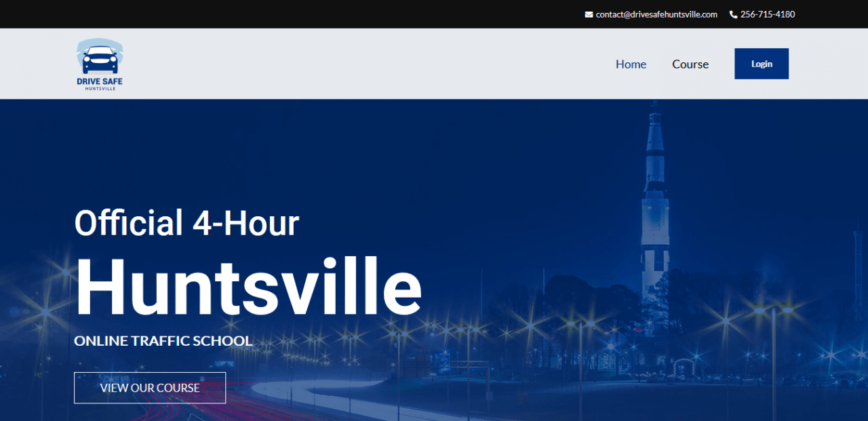This screenshot has width=868, height=421.
Task: Click the blue car logo icon
Action: 100,58
